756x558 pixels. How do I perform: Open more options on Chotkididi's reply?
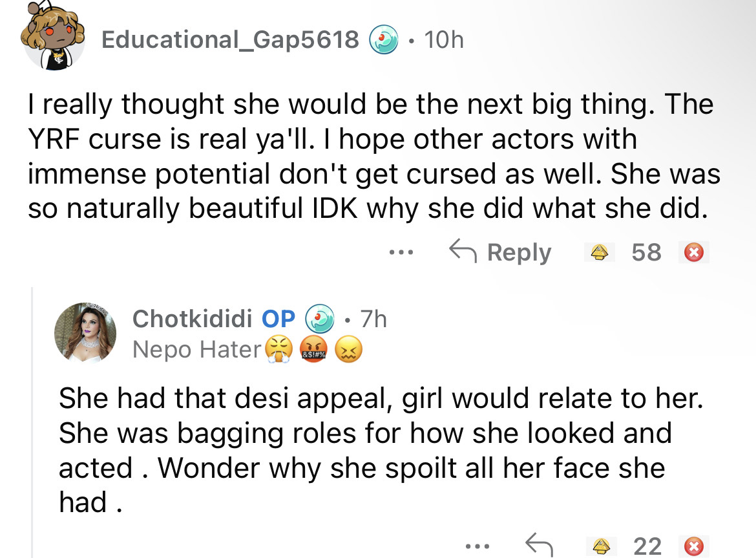tap(477, 546)
